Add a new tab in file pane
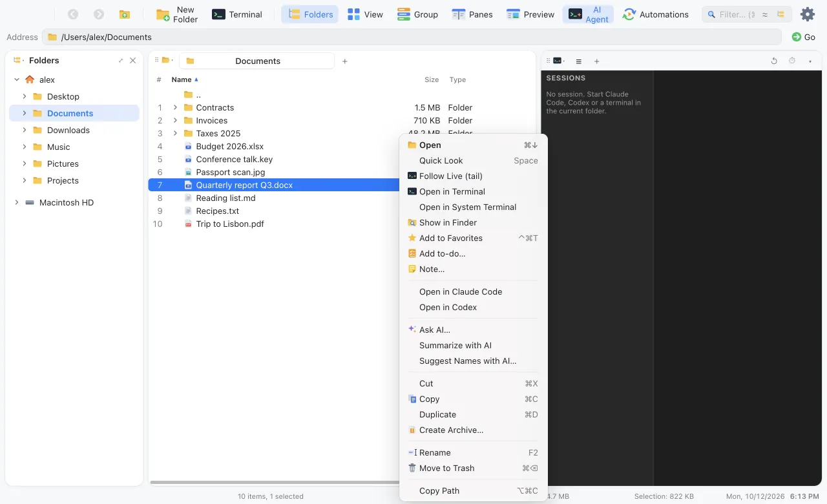The height and width of the screenshot is (504, 827). pos(345,61)
